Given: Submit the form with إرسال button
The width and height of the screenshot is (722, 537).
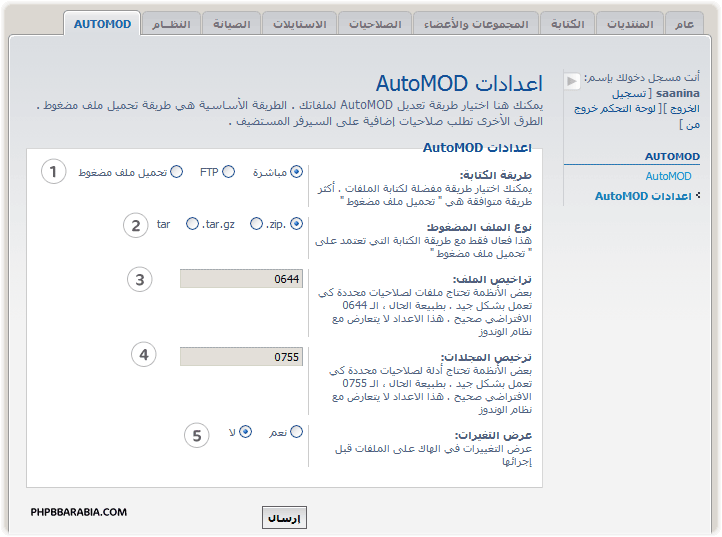Looking at the screenshot, I should coord(284,518).
